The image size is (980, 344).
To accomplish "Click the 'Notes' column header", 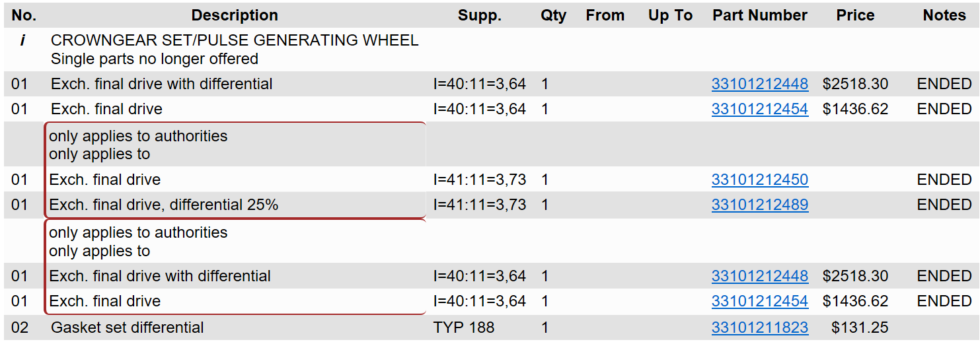I will click(x=944, y=15).
